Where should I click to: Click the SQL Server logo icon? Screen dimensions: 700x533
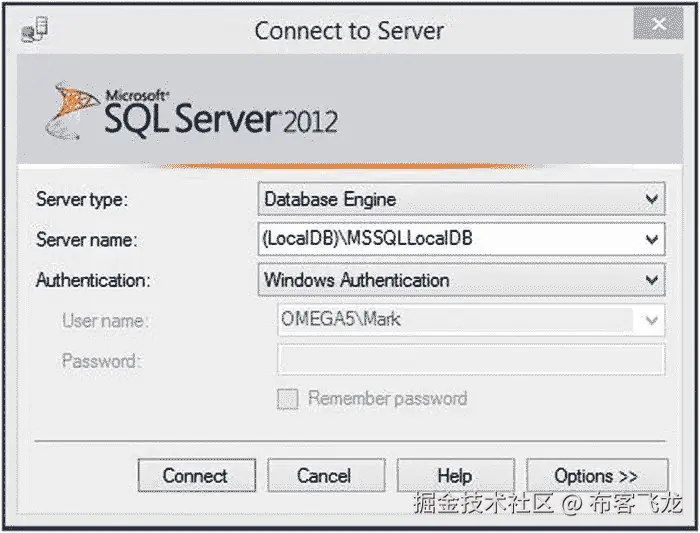[71, 111]
